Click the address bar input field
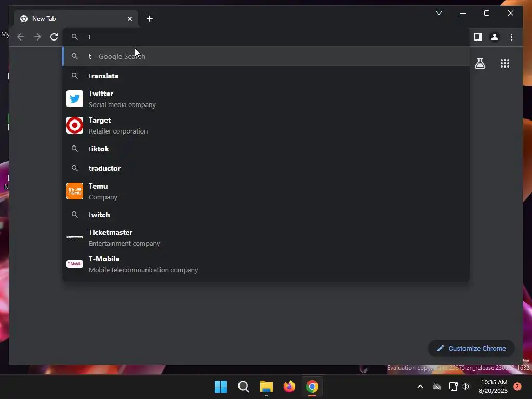Viewport: 532px width, 399px height. (x=266, y=37)
